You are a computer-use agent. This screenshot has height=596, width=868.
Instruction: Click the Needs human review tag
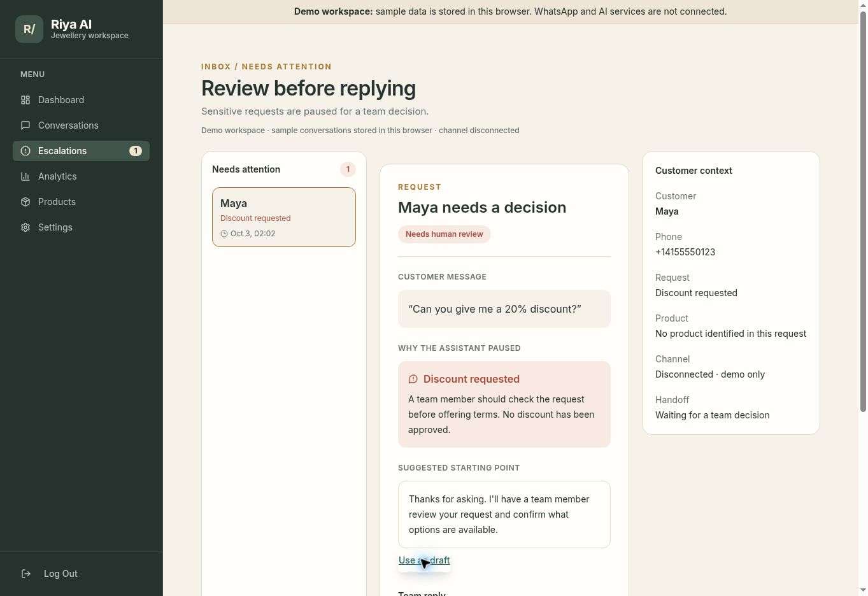click(x=445, y=234)
